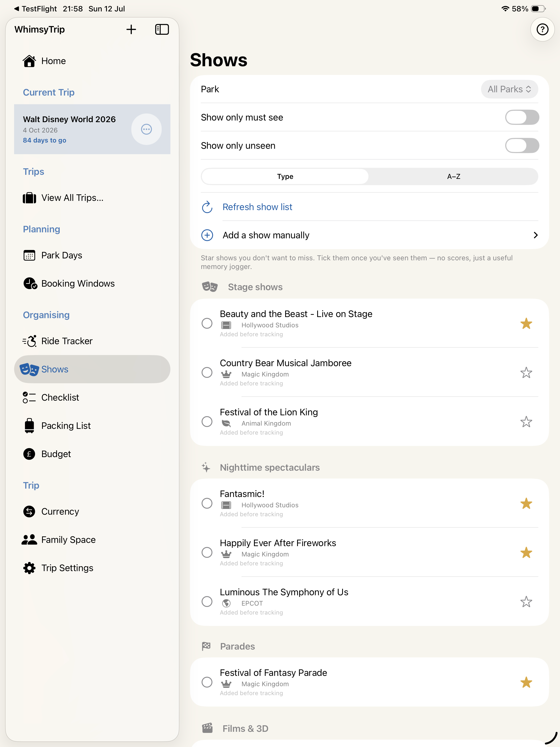
Task: Click the Booking Windows clock icon
Action: (30, 284)
